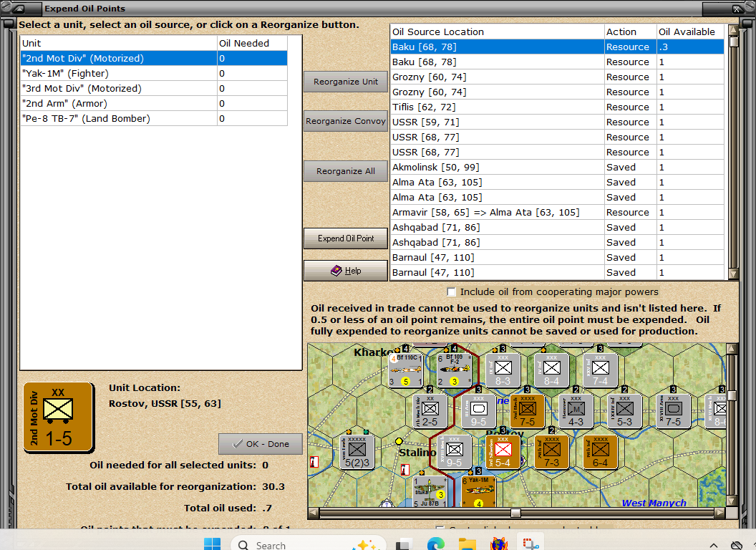Click the Bf 110C fighter counter on map

(406, 370)
